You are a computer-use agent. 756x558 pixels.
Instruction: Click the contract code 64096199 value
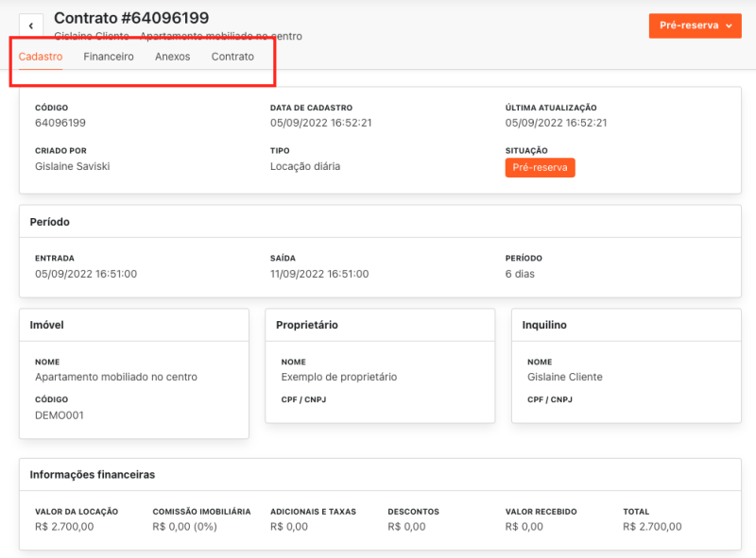(60, 123)
